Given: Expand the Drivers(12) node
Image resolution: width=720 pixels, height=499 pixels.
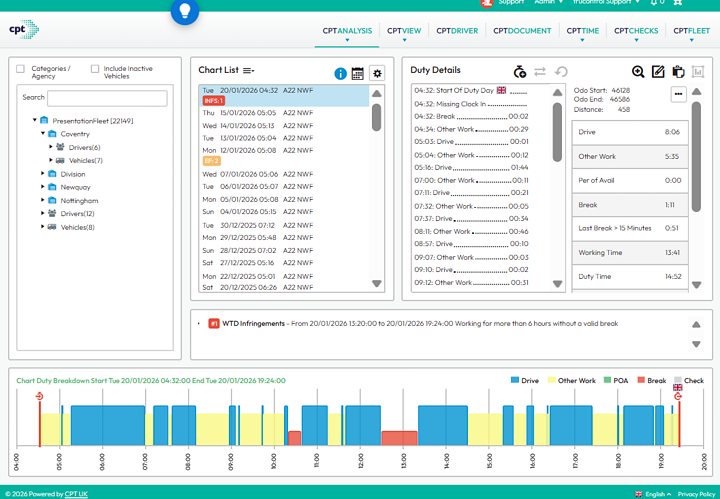Looking at the screenshot, I should click(x=42, y=213).
